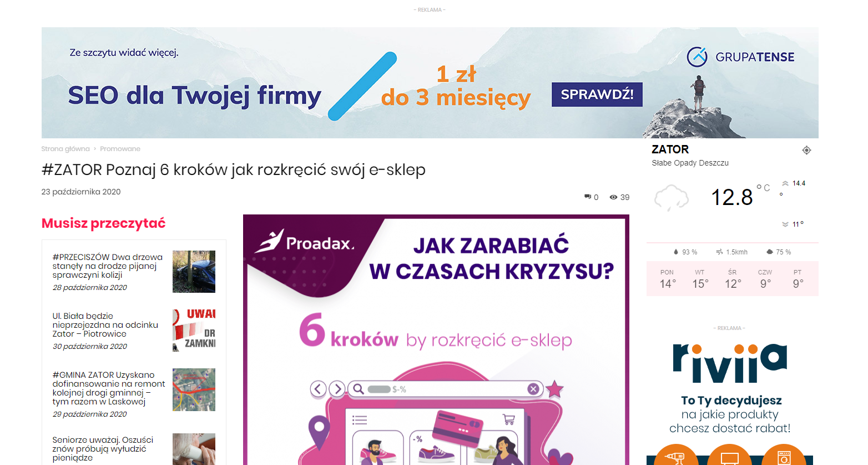868x465 pixels.
Task: Click the UWAGA road closed thumbnail
Action: point(194,331)
